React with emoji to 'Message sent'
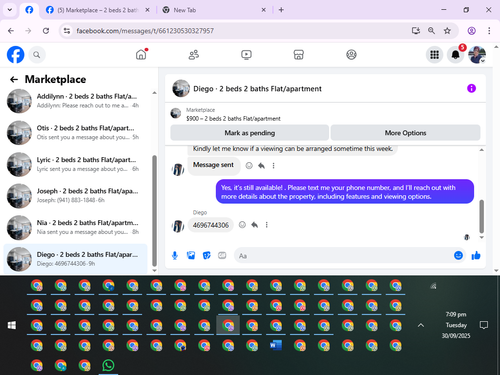Screen dimensions: 500x375 tap(249, 165)
